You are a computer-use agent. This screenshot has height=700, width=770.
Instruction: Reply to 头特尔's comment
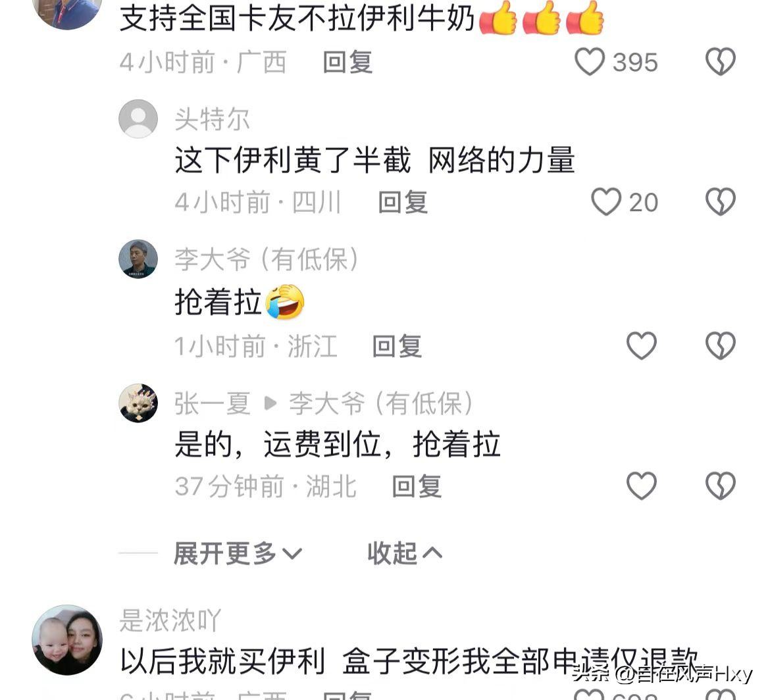click(403, 202)
